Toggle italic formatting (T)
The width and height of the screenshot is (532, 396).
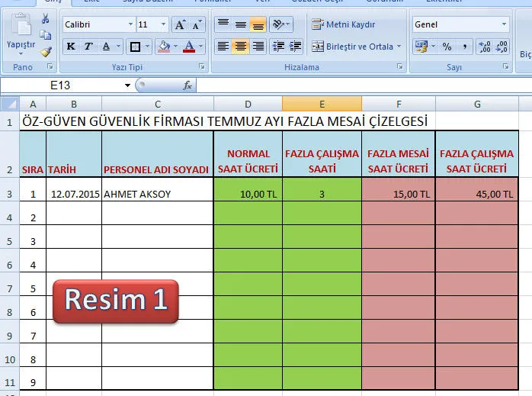point(88,47)
